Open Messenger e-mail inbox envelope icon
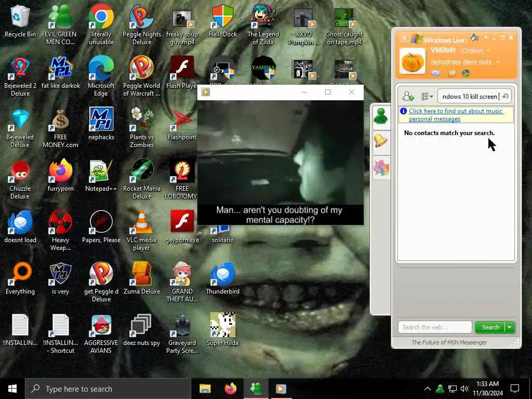This screenshot has width=532, height=399. coord(436,73)
